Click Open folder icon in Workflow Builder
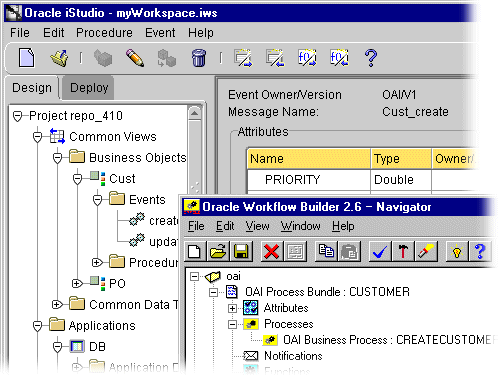The height and width of the screenshot is (375, 498). point(218,251)
